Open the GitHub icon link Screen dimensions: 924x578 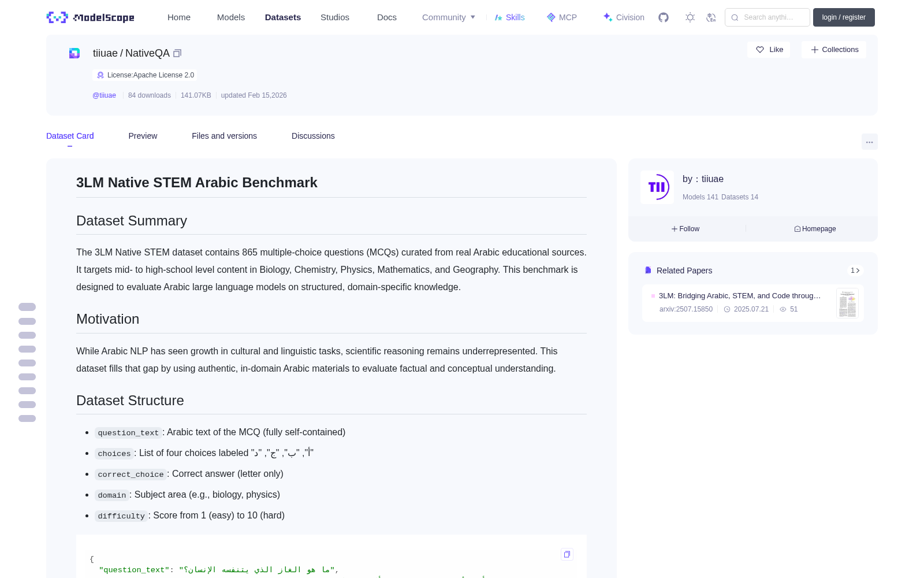click(x=664, y=17)
